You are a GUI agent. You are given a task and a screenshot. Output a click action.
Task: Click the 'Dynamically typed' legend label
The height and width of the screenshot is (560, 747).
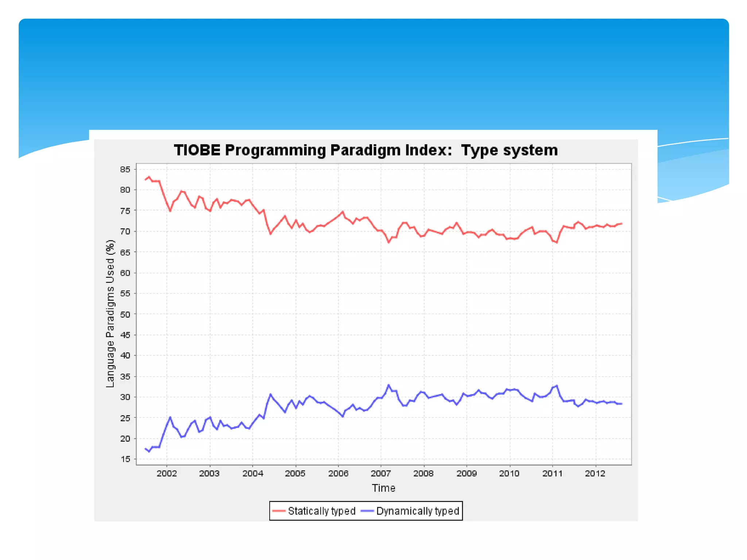[x=418, y=511]
